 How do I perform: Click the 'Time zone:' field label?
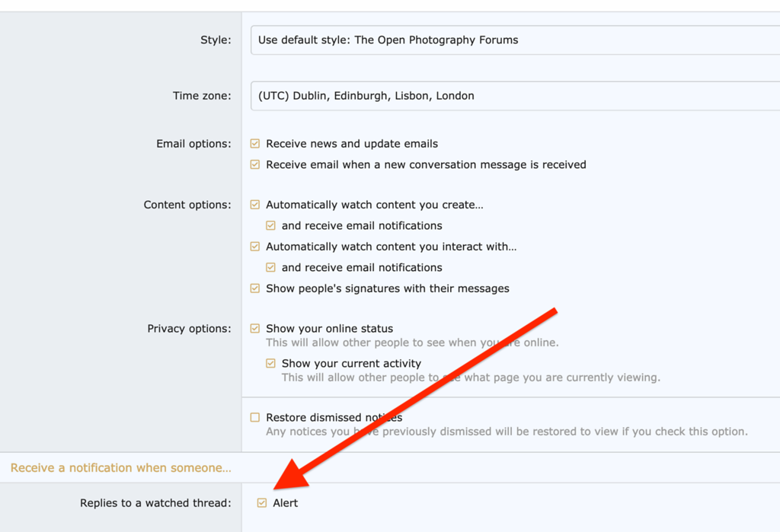tap(201, 96)
